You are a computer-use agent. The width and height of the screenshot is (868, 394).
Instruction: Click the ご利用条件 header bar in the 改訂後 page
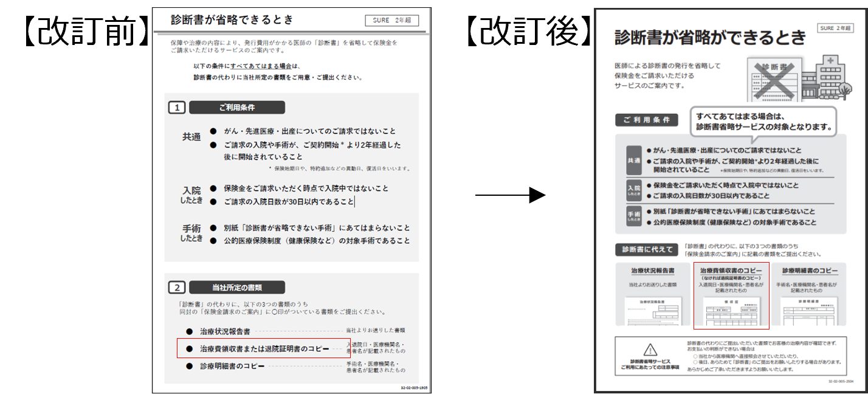click(647, 120)
